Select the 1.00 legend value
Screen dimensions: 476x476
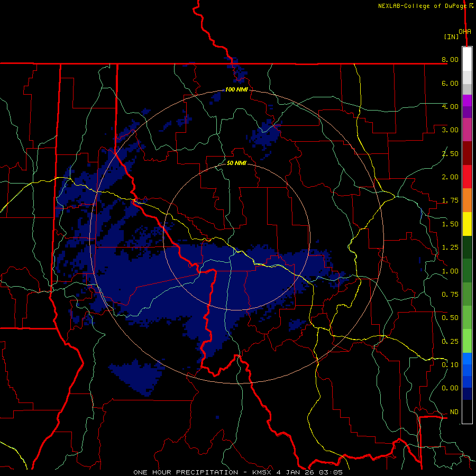click(450, 271)
